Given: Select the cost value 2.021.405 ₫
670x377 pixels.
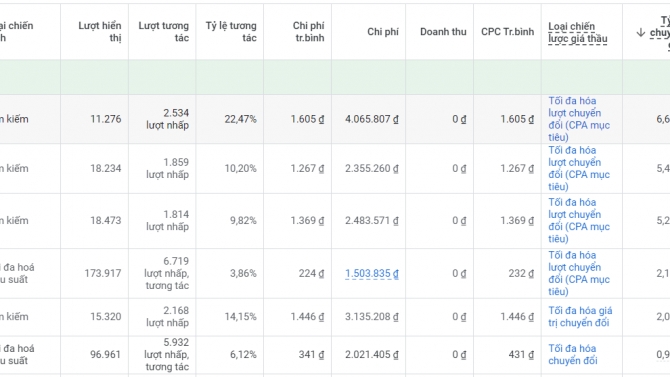Looking at the screenshot, I should tap(372, 354).
